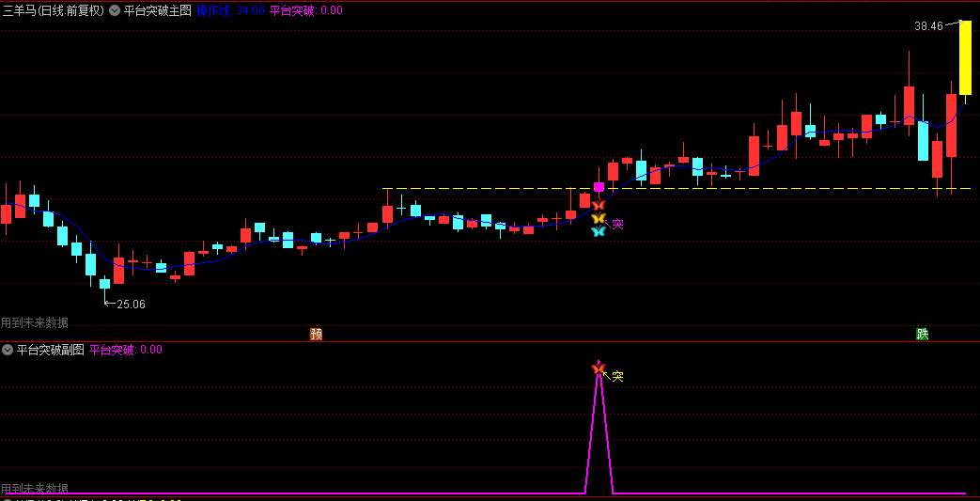
Task: Click the 38.46 high price label
Action: [x=928, y=26]
